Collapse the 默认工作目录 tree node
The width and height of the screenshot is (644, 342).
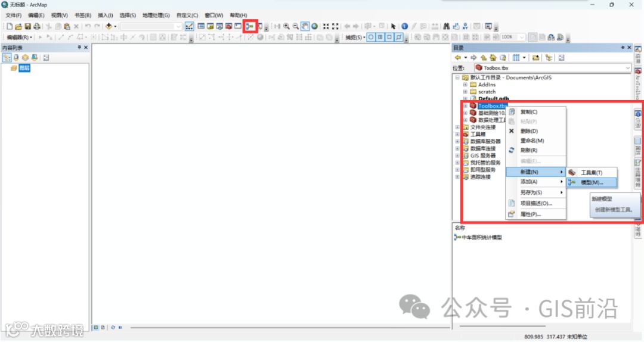tap(457, 77)
